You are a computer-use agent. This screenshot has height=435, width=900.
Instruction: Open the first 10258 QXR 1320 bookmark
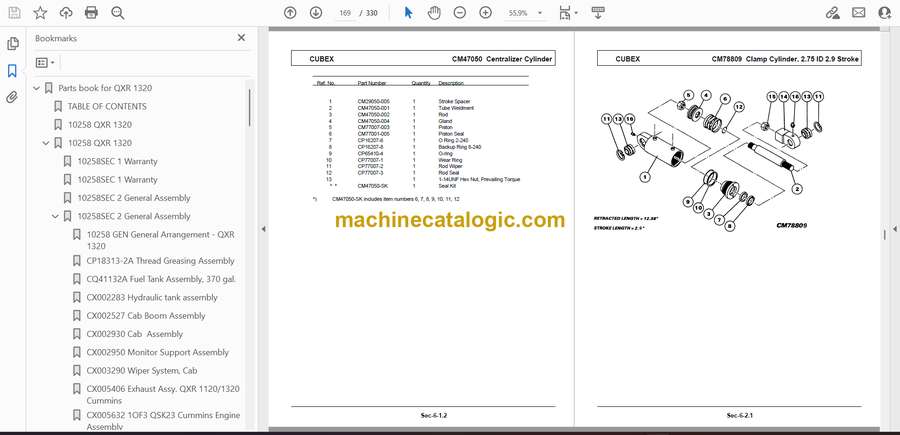(x=99, y=125)
